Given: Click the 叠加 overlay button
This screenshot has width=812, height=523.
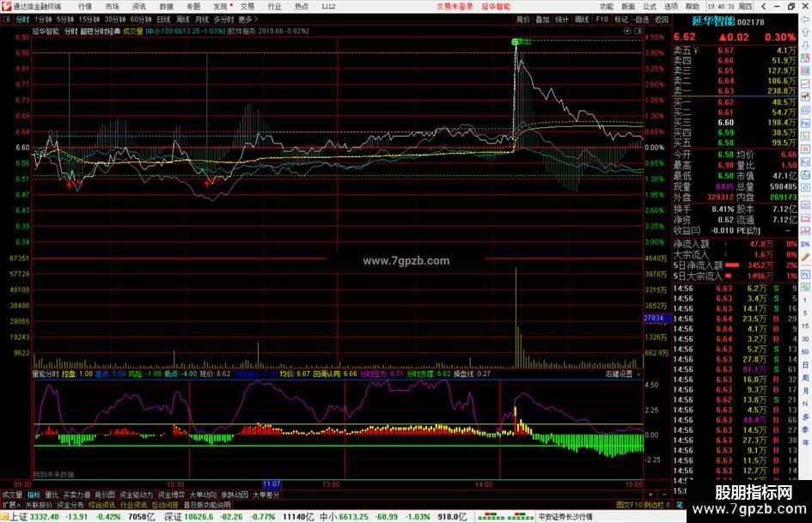Looking at the screenshot, I should 543,19.
